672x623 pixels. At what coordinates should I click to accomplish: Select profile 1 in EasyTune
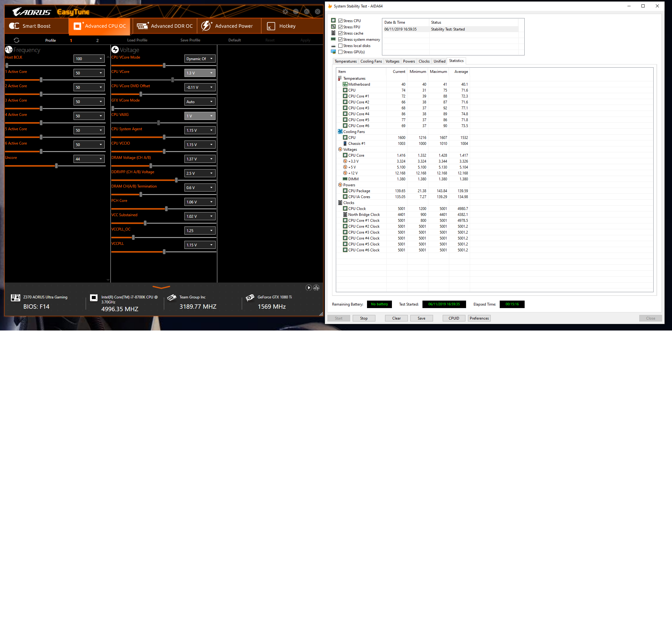coord(71,40)
